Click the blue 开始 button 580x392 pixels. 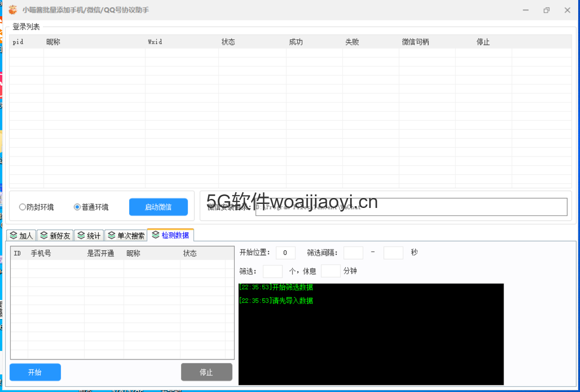tap(35, 372)
